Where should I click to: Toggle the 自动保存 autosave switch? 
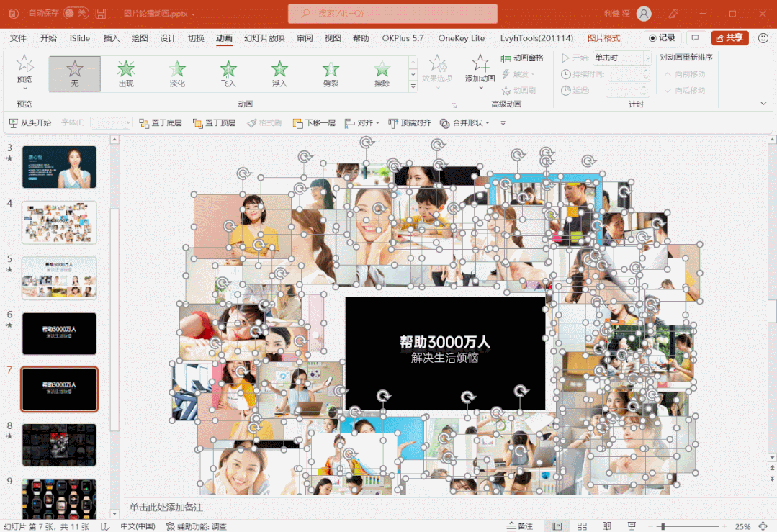[76, 14]
